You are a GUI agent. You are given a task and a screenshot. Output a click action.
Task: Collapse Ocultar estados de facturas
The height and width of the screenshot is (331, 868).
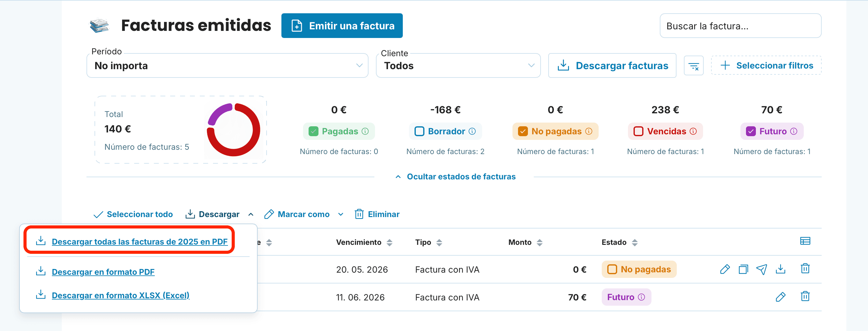(455, 177)
